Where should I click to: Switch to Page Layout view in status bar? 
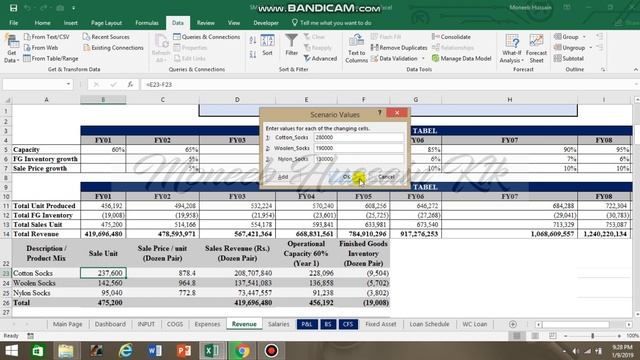(535, 336)
